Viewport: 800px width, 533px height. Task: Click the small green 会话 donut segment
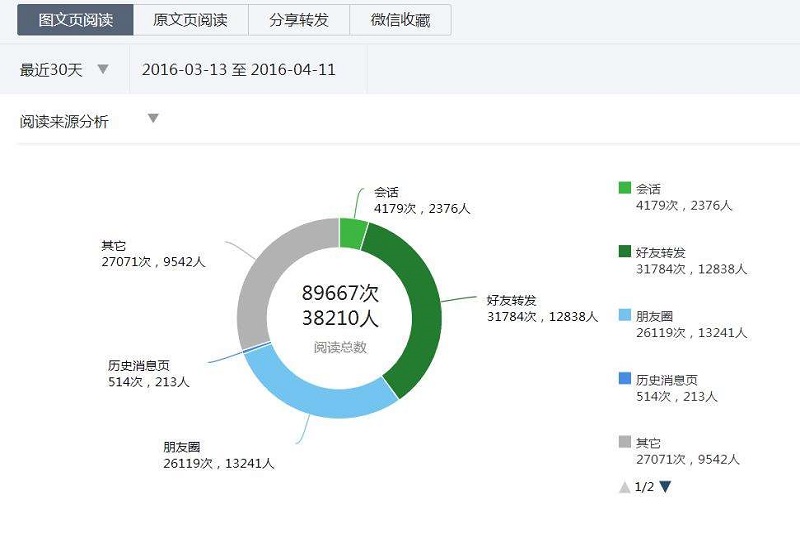[x=352, y=232]
